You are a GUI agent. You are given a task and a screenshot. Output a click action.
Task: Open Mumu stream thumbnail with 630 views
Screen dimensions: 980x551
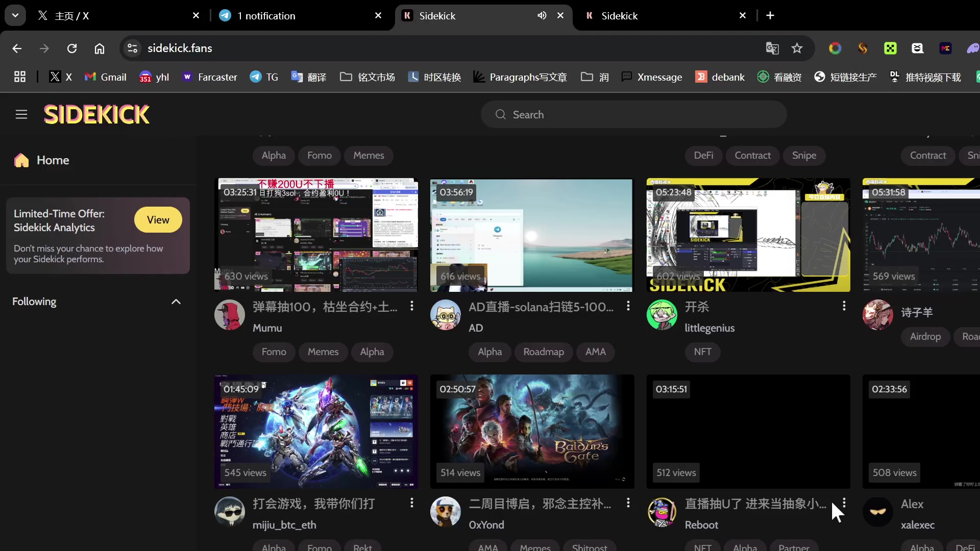pos(316,235)
